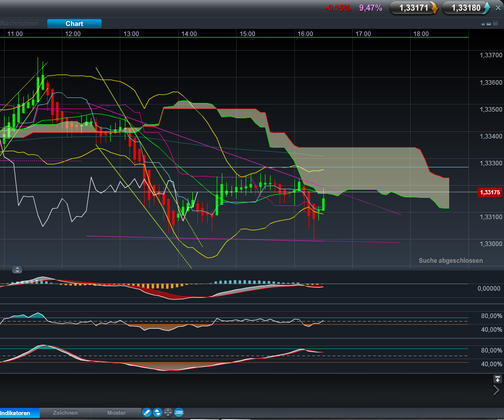Open the Muster tab
This screenshot has height=420, width=504.
(x=116, y=413)
